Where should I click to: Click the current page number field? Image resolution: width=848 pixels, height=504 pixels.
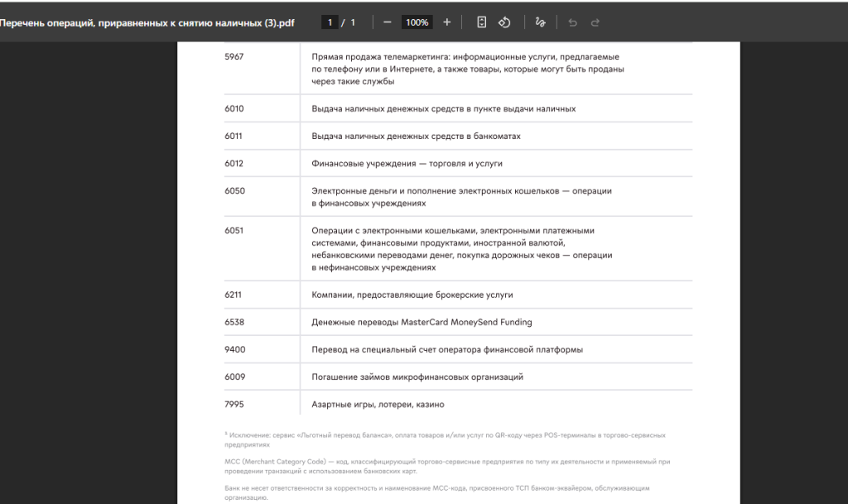(330, 22)
